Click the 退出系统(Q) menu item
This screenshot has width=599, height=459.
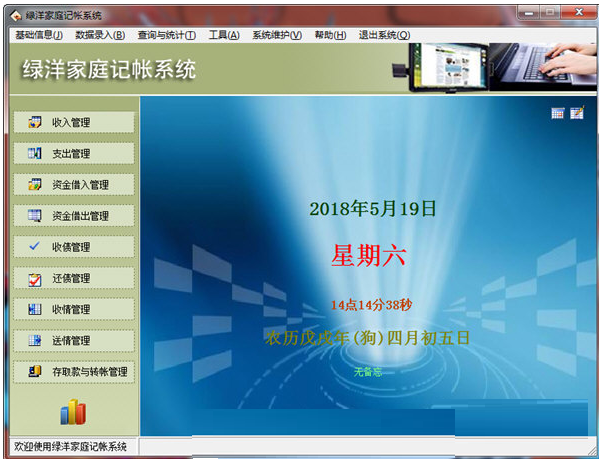pos(384,35)
